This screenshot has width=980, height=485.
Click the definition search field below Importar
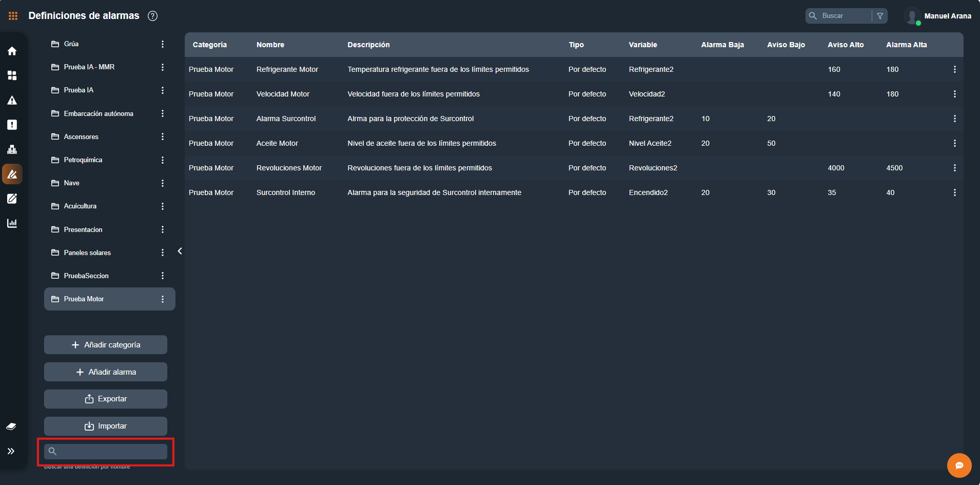[x=111, y=452]
